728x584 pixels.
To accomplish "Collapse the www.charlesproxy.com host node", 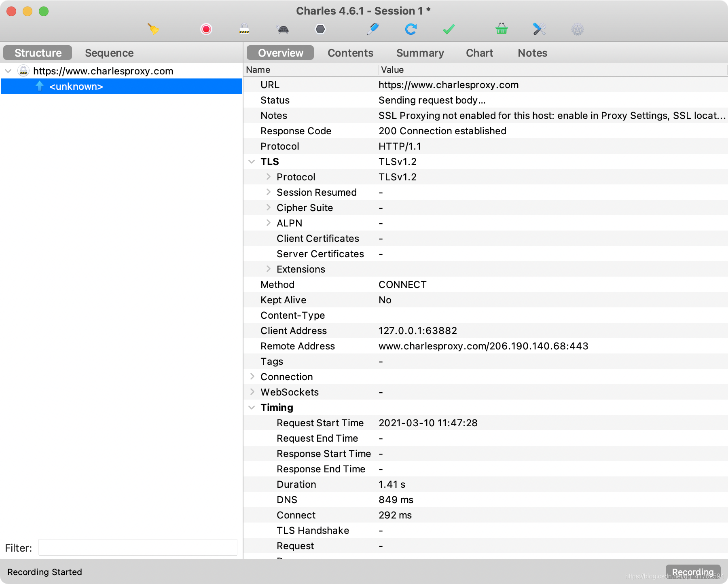I will tap(8, 71).
